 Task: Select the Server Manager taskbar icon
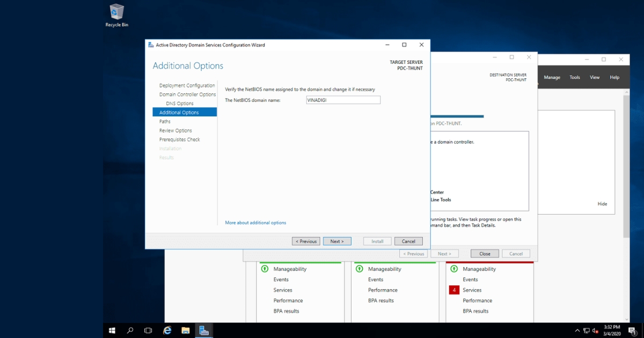click(x=203, y=330)
